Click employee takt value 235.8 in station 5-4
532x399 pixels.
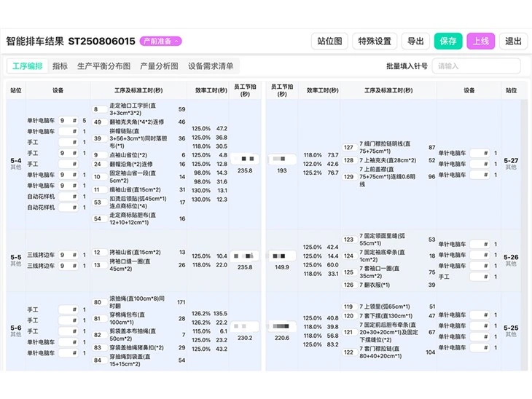245,170
